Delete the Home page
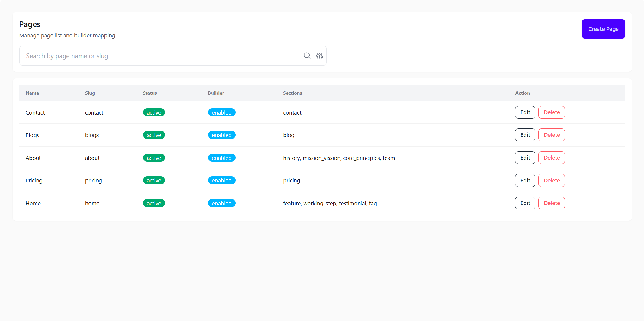The height and width of the screenshot is (321, 644). tap(552, 203)
